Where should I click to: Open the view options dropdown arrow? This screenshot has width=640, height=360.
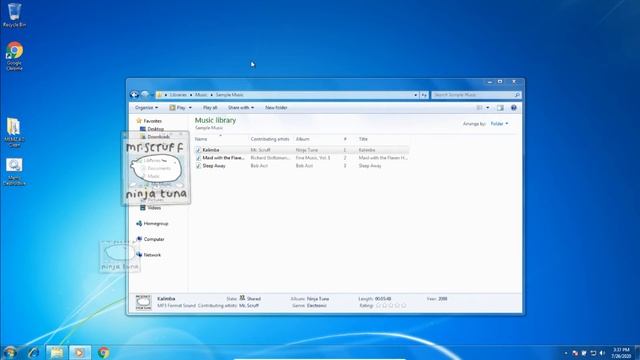[487, 108]
